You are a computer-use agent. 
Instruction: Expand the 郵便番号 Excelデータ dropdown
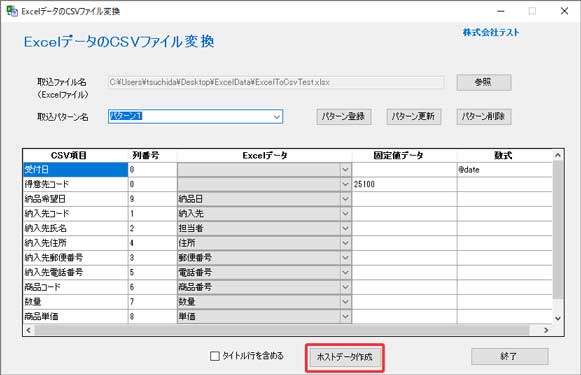(345, 258)
